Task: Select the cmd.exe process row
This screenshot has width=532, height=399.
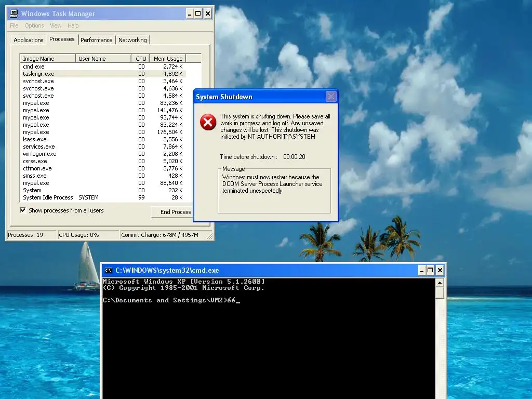Action: coord(103,66)
